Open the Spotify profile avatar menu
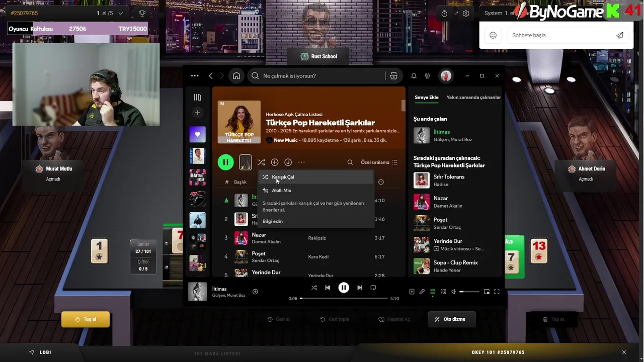 [445, 76]
